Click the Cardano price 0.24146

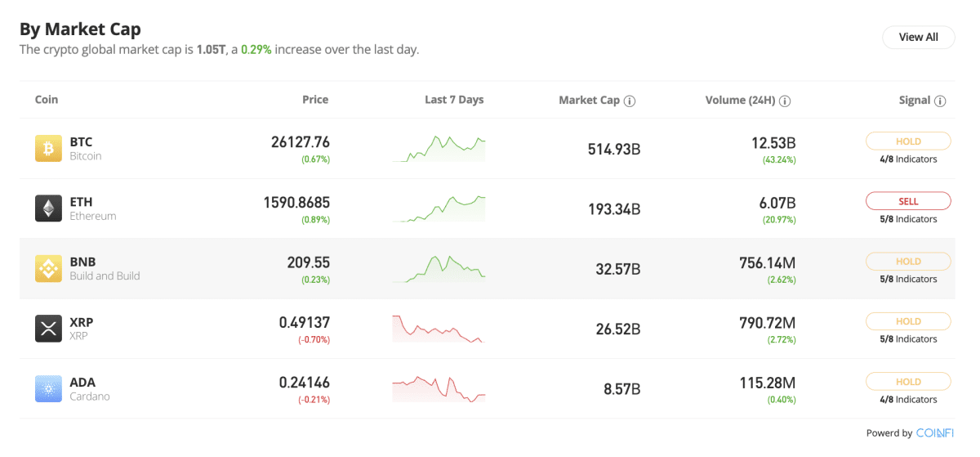(305, 383)
